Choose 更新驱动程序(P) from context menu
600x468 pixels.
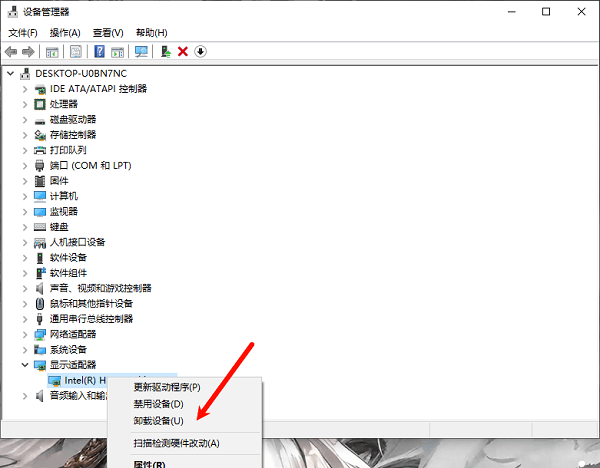(x=166, y=387)
